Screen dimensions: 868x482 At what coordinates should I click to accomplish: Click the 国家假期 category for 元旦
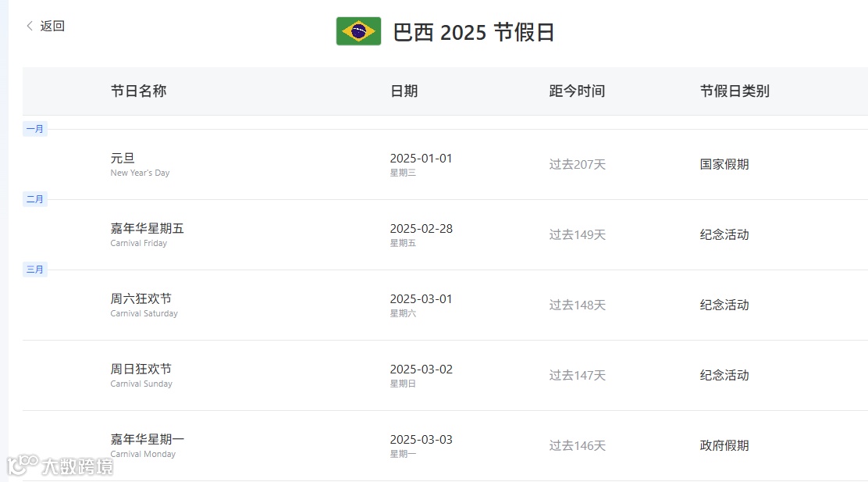(x=724, y=165)
